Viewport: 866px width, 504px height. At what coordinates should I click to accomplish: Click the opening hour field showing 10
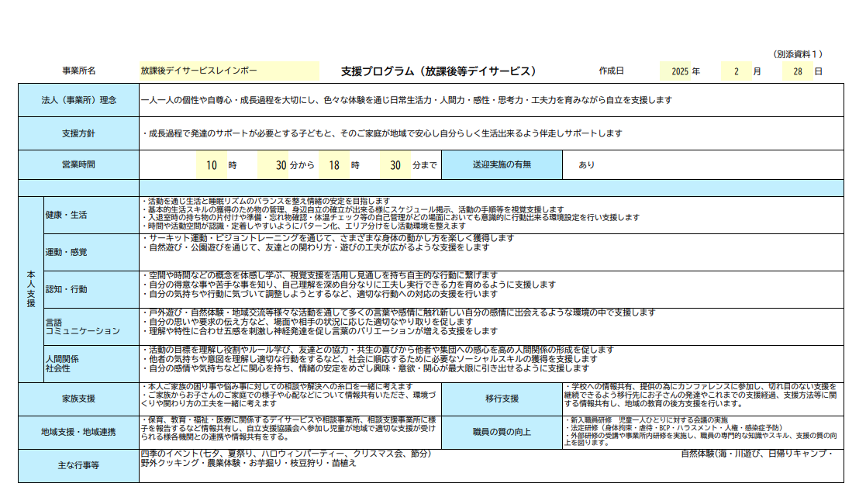point(212,164)
